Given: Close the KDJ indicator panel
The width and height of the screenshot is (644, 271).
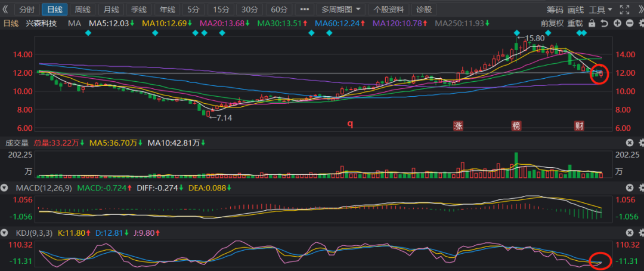Looking at the screenshot, I should (x=629, y=232).
